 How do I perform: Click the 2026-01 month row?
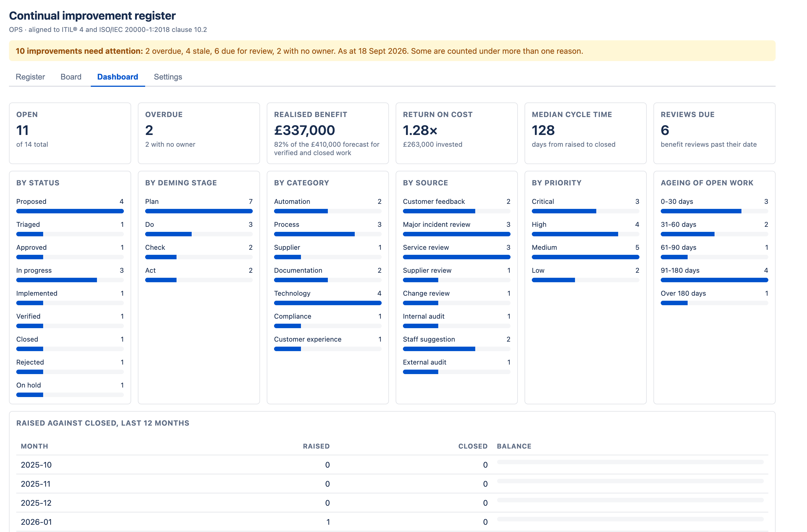click(392, 522)
